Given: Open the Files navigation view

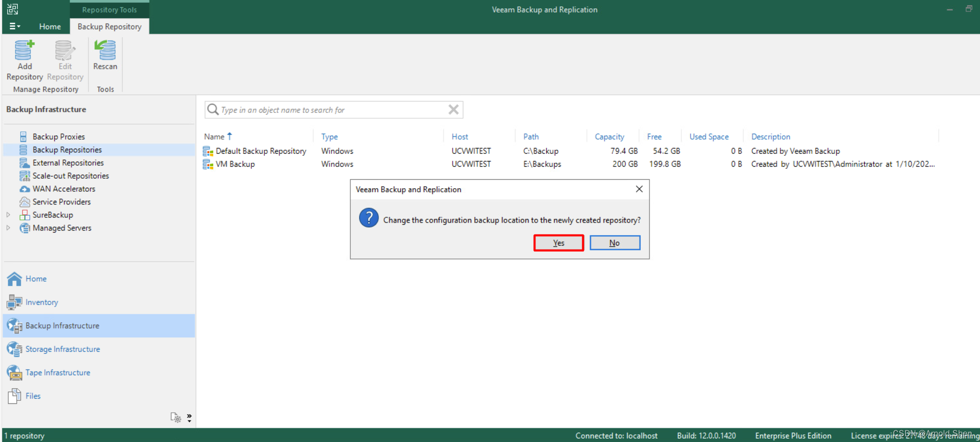Looking at the screenshot, I should click(99, 396).
